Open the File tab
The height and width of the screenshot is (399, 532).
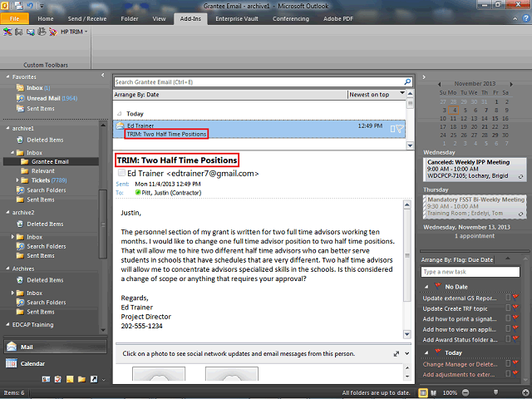click(15, 18)
